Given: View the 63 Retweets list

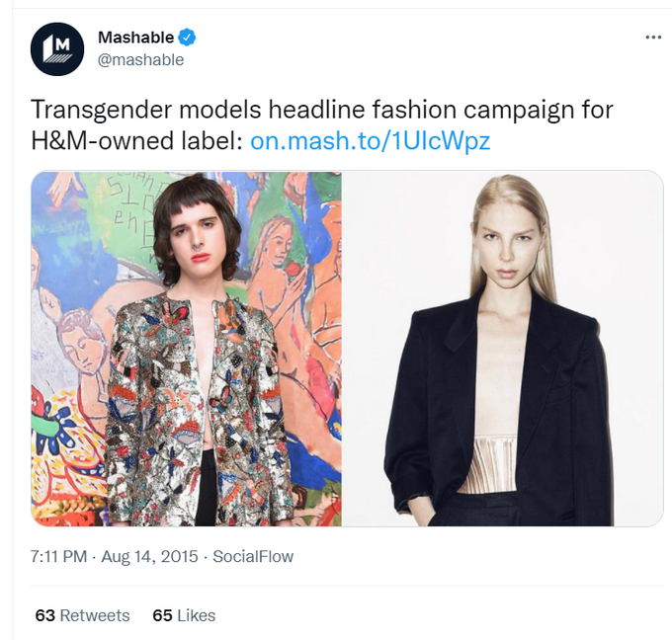Looking at the screenshot, I should (x=82, y=615).
